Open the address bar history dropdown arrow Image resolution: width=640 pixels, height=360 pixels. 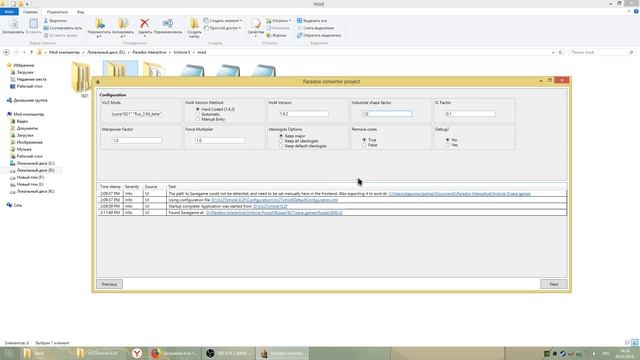pos(553,52)
